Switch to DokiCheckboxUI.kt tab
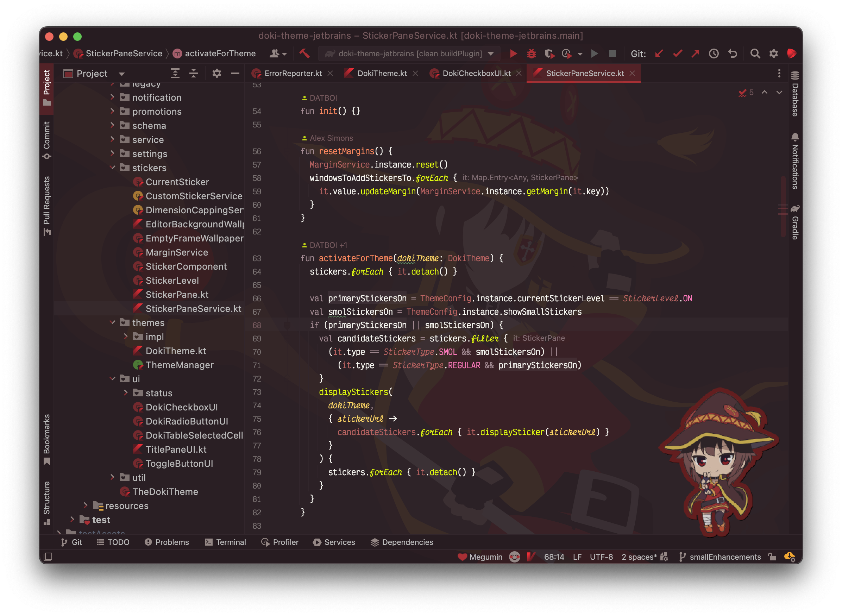This screenshot has width=842, height=616. pyautogui.click(x=476, y=73)
